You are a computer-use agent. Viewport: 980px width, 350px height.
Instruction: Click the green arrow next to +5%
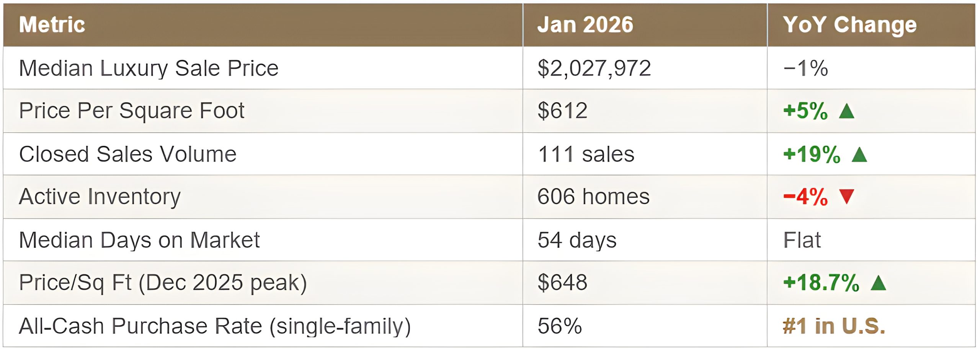click(x=846, y=111)
